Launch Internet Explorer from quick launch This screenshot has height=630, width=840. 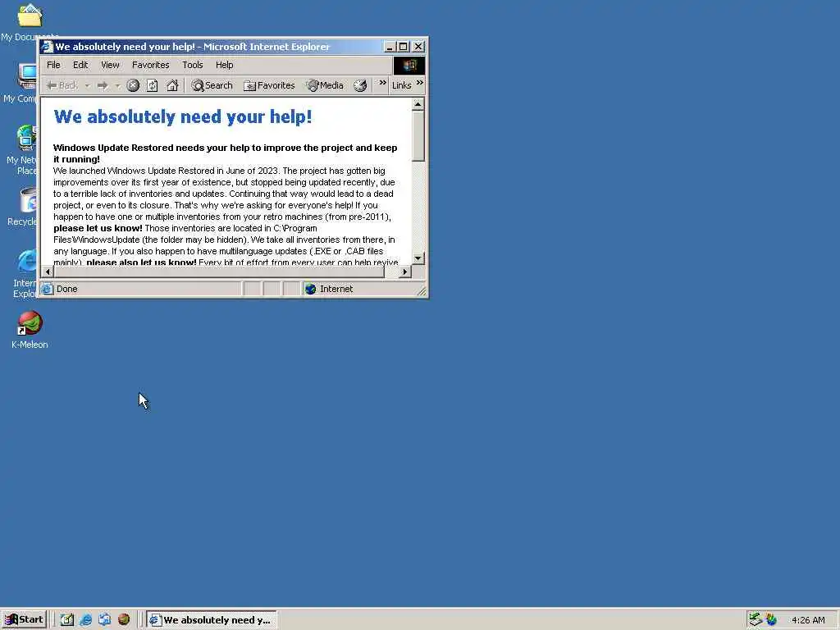pyautogui.click(x=85, y=620)
